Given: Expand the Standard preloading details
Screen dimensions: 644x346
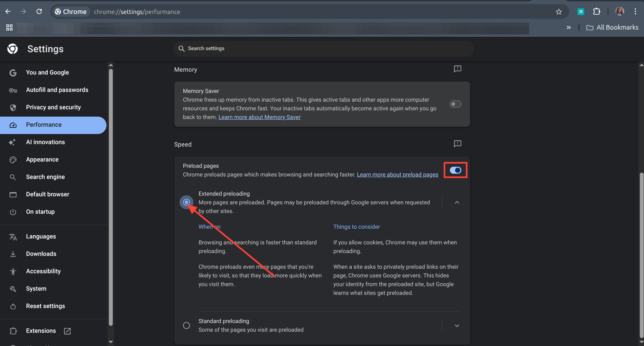Looking at the screenshot, I should (x=457, y=326).
